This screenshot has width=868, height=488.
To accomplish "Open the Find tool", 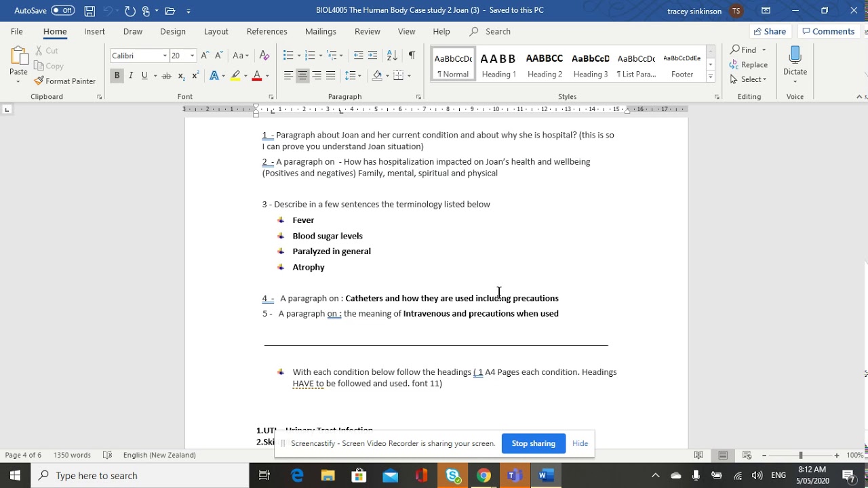I will pos(744,49).
